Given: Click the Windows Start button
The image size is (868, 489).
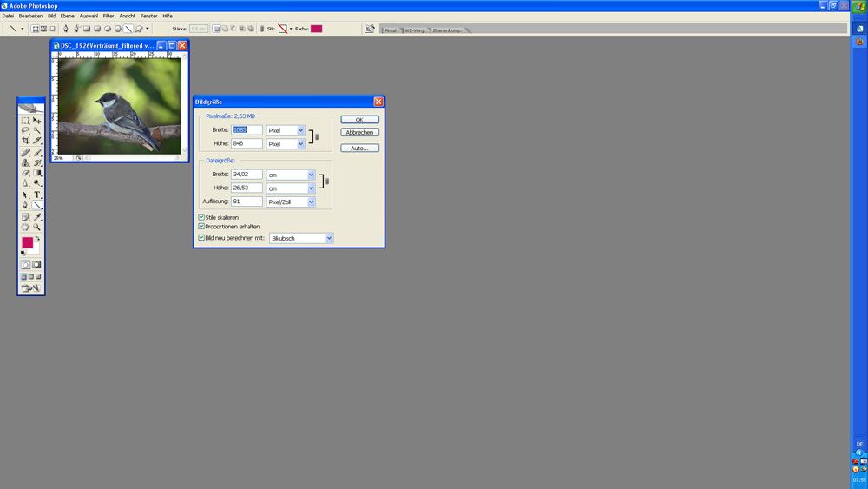Looking at the screenshot, I should [859, 7].
